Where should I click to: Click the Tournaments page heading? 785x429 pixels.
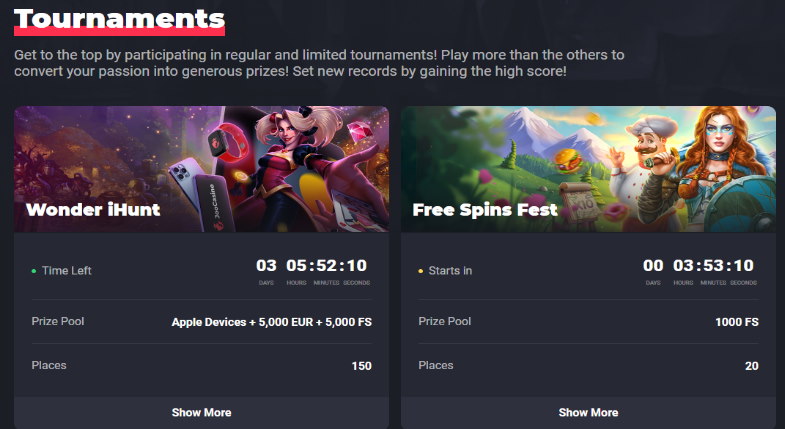pos(119,20)
